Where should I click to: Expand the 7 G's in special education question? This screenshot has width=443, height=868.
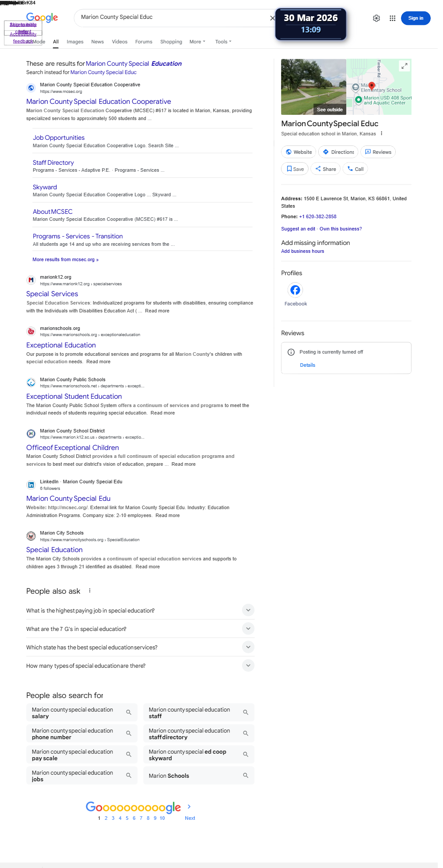[x=248, y=628]
